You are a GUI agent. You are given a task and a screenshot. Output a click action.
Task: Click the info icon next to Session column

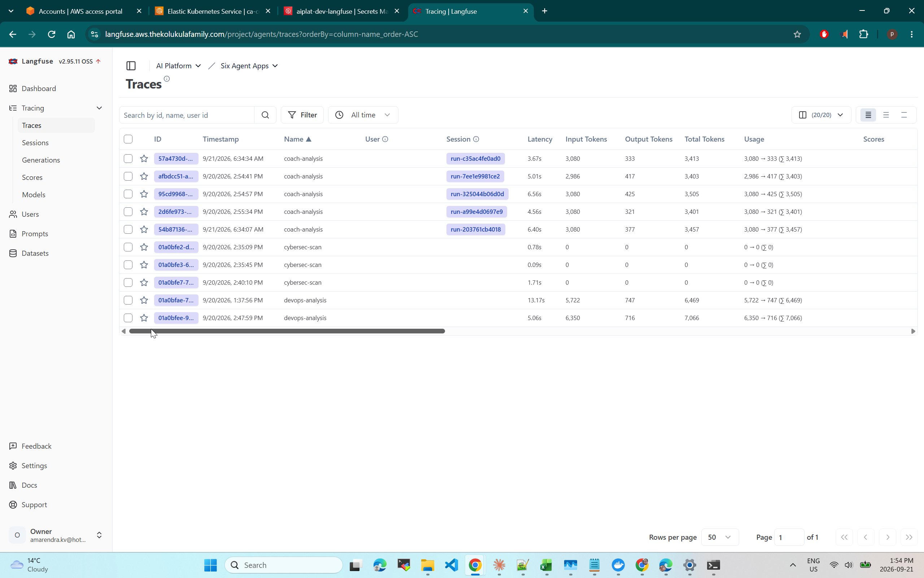coord(476,139)
